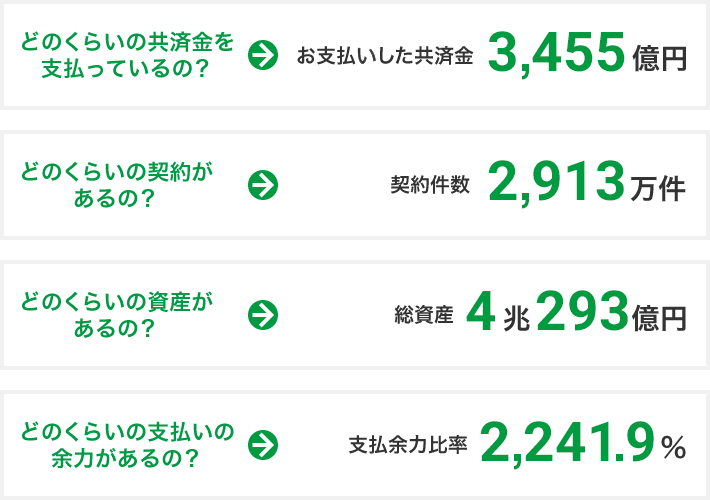Click the 契約件数 label

(429, 186)
